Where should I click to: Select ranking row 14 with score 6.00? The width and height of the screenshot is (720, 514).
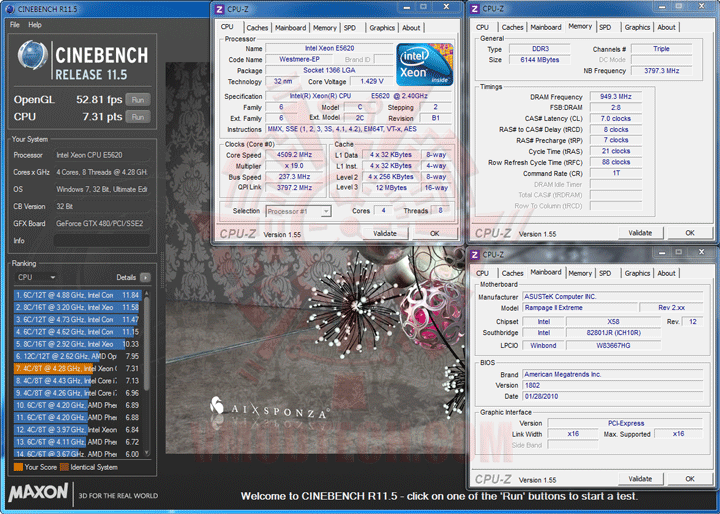point(77,454)
